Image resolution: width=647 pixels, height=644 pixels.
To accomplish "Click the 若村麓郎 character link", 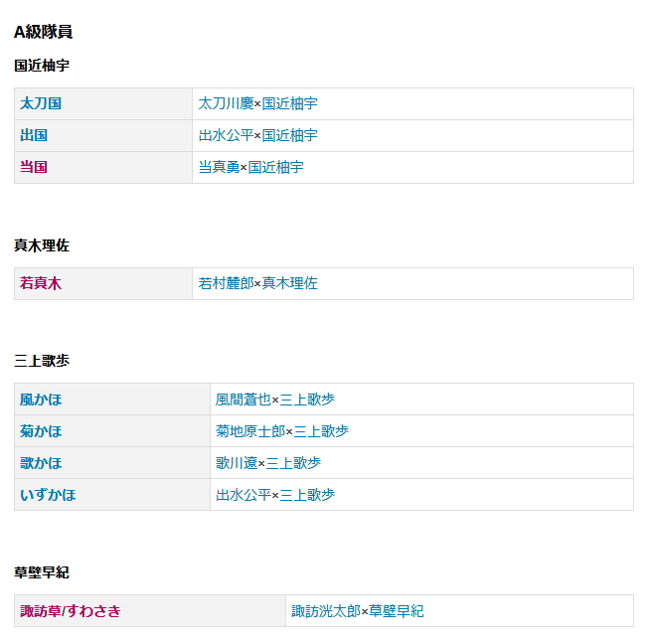I will click(x=226, y=283).
